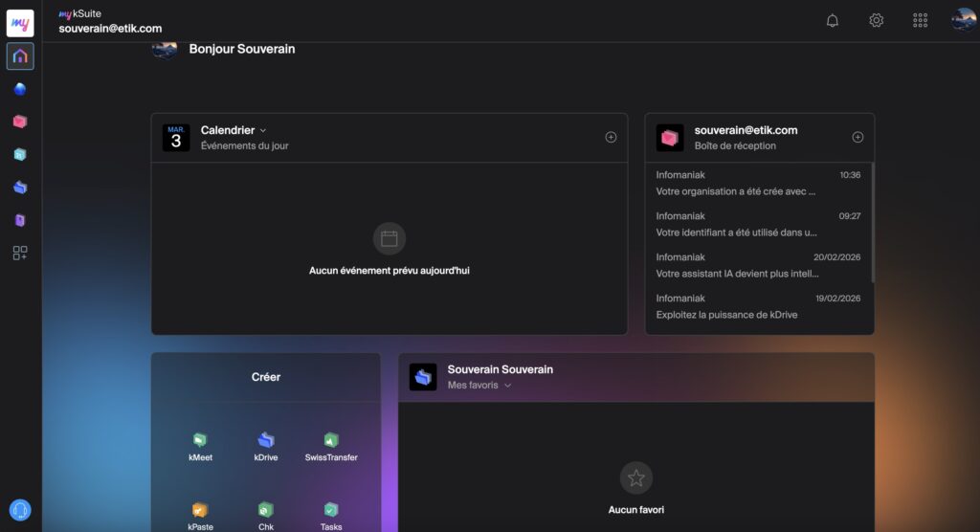
Task: Click the empty calendar placeholder icon
Action: [390, 238]
